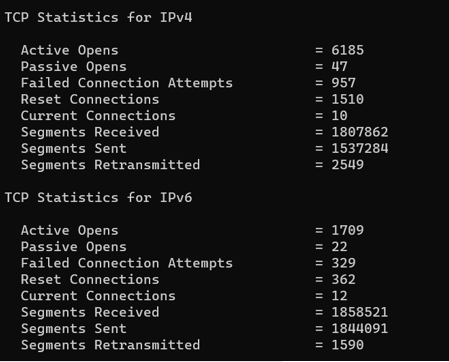Click the IPv6 Segments Received value 1858521
Screen dimensions: 449x362
click(360, 312)
